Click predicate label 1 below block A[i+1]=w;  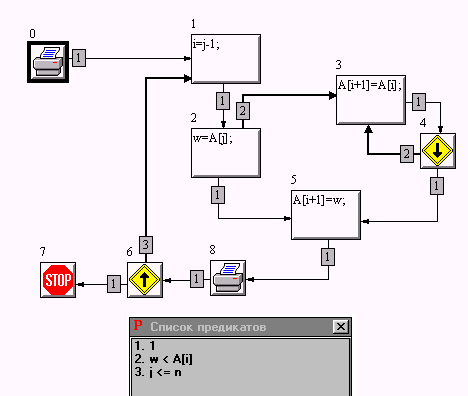(x=328, y=257)
